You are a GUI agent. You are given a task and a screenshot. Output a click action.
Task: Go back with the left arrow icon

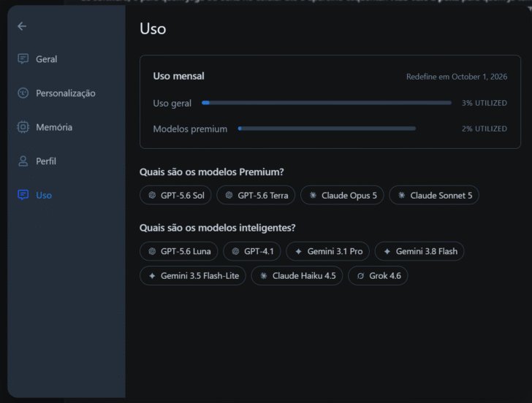coord(22,26)
